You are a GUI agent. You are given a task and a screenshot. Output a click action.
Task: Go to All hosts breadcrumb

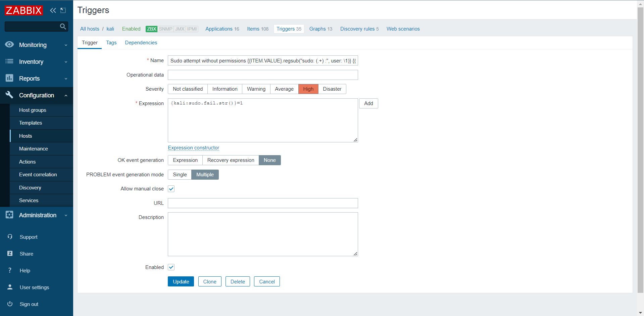(x=90, y=29)
